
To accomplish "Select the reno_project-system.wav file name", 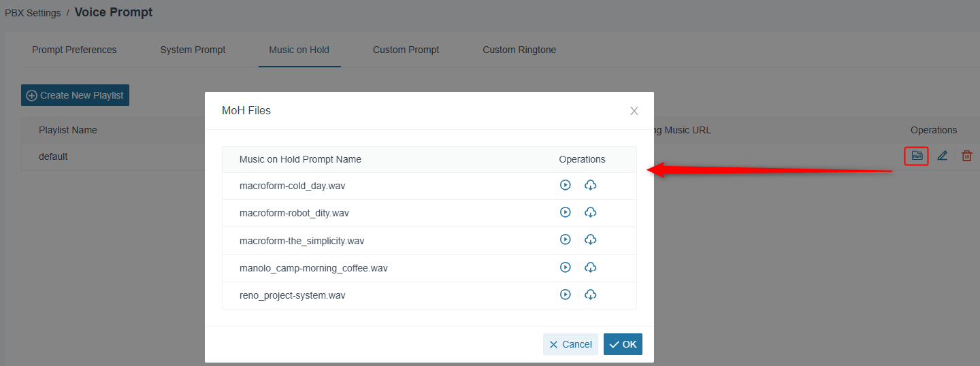I will 293,295.
